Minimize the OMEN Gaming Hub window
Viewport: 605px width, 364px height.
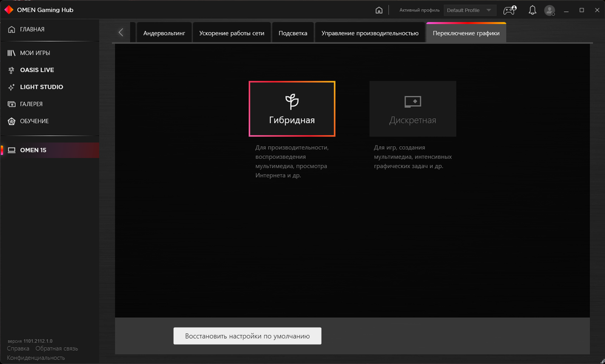pos(566,10)
